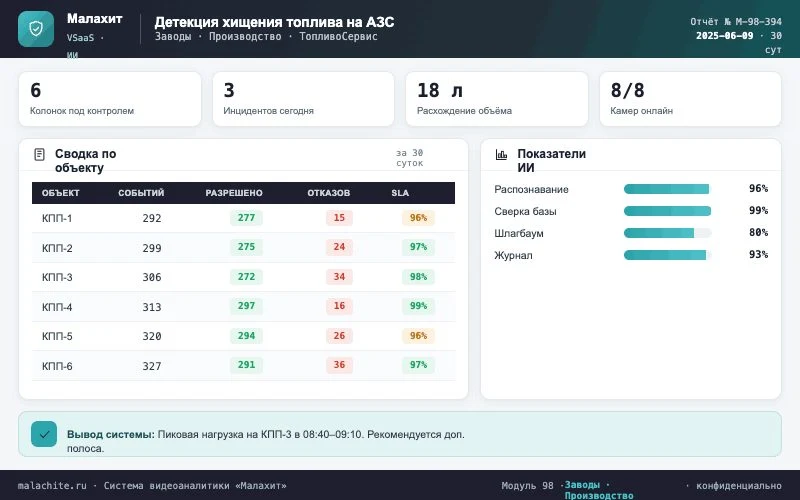This screenshot has width=800, height=500.
Task: Click the red 34 refusals badge
Action: point(339,277)
